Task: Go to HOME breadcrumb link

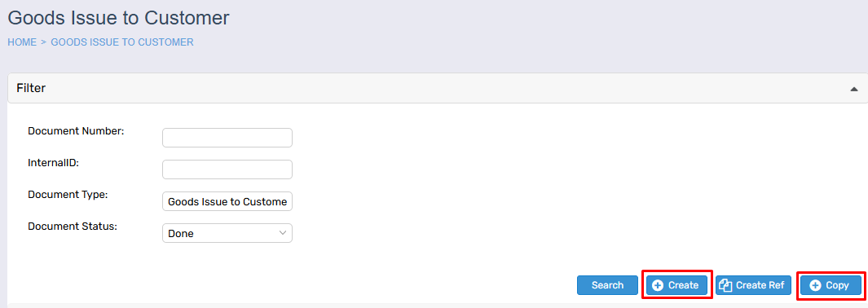Action: pyautogui.click(x=22, y=42)
